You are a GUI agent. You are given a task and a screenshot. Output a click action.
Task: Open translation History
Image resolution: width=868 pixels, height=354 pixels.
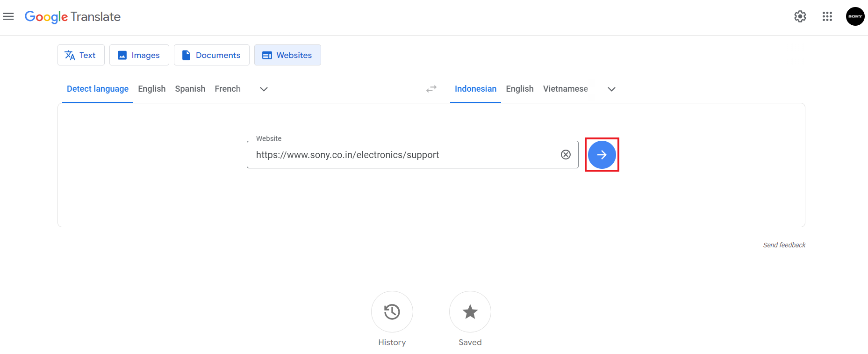[x=392, y=312]
